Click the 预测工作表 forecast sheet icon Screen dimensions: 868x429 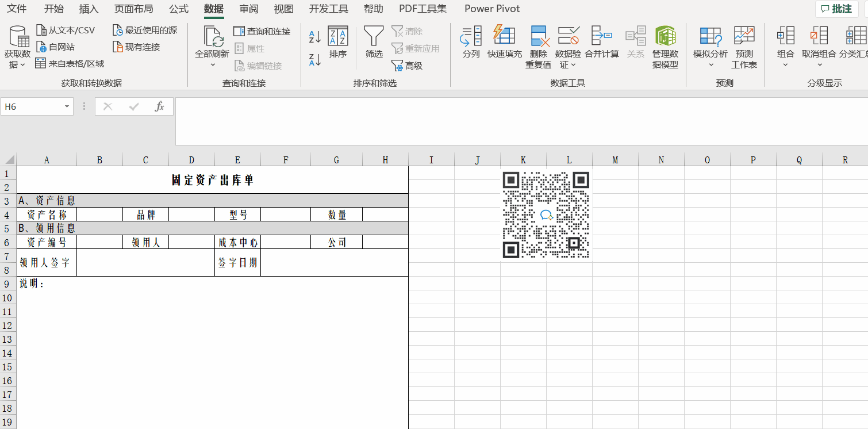point(744,36)
